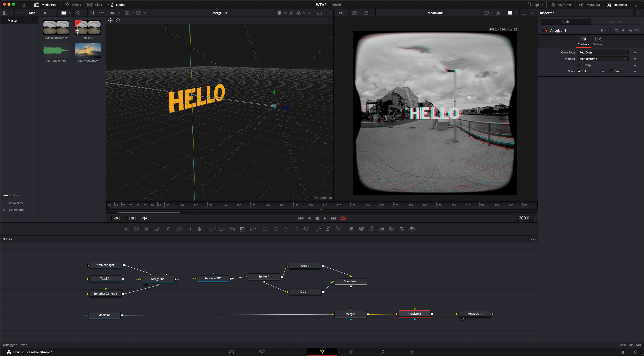This screenshot has width=644, height=356.
Task: Select the Paint brush tool
Action: [157, 229]
